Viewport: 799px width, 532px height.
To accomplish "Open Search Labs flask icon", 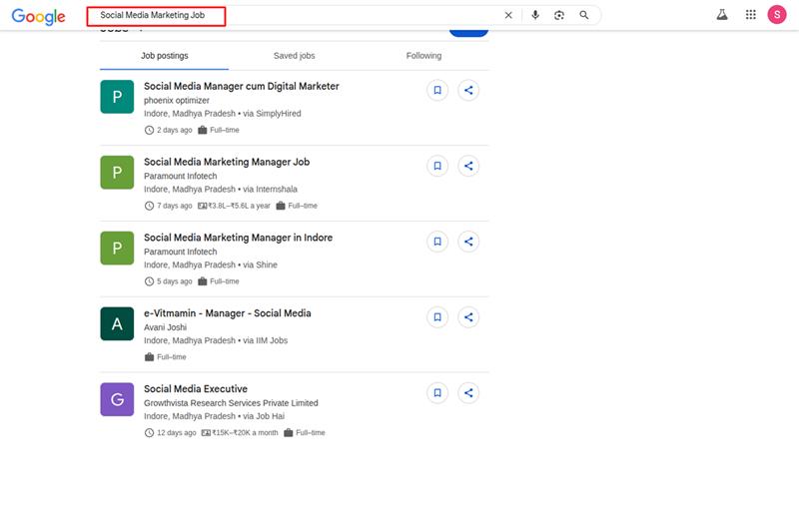I will [722, 15].
